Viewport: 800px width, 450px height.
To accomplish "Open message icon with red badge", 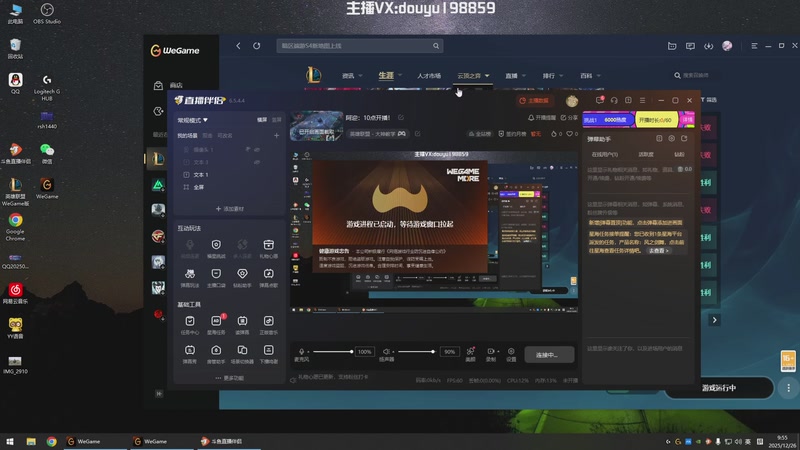I will 600,100.
